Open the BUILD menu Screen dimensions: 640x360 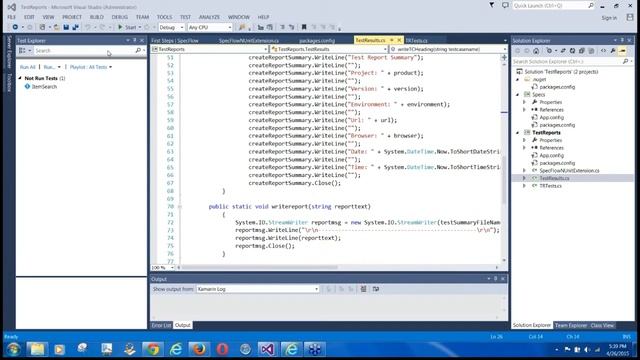point(97,17)
